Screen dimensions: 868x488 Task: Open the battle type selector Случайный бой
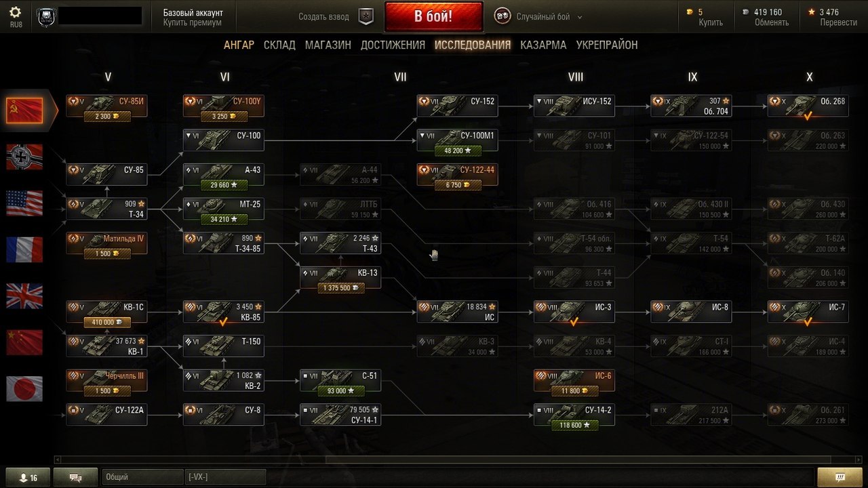coord(533,17)
